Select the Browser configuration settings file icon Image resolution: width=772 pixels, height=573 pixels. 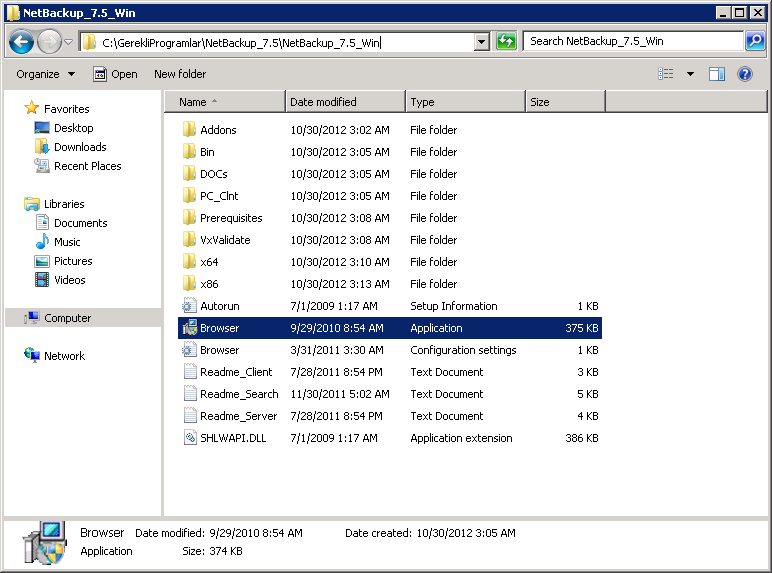pos(189,350)
